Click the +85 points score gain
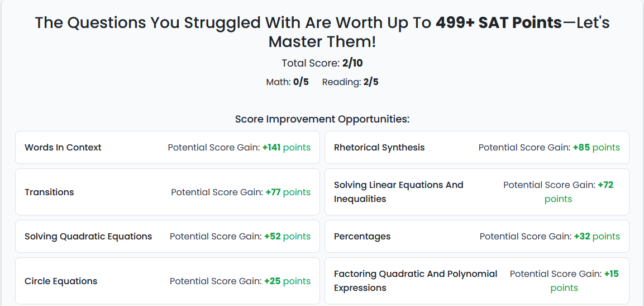 tap(597, 147)
